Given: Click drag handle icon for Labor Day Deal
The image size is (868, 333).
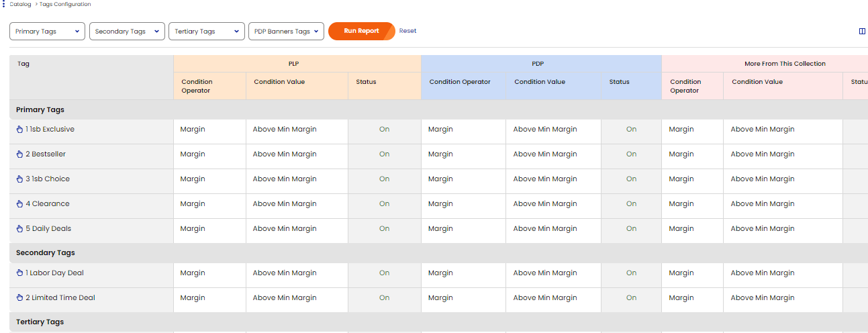Looking at the screenshot, I should click(x=20, y=273).
